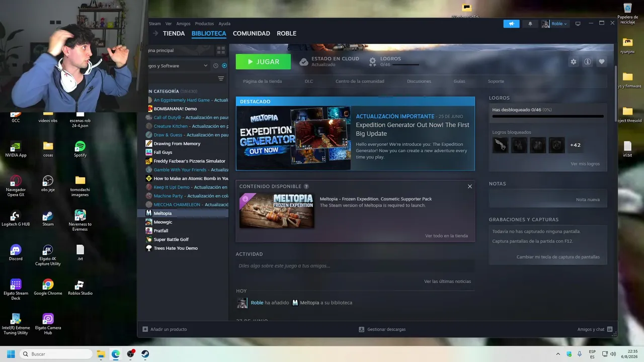Select the Logitech G HUB desktop icon
Screen dimensions: 644x362
tap(16, 218)
